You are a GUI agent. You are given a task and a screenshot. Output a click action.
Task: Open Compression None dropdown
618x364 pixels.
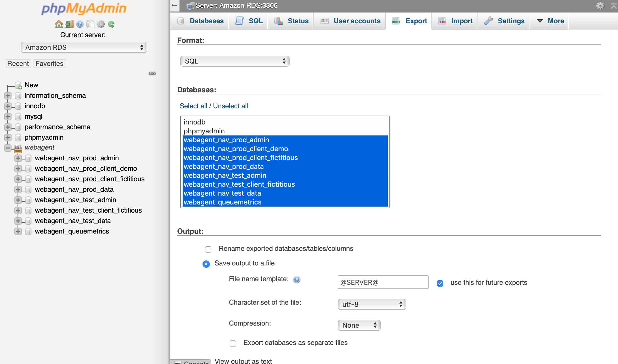(359, 325)
